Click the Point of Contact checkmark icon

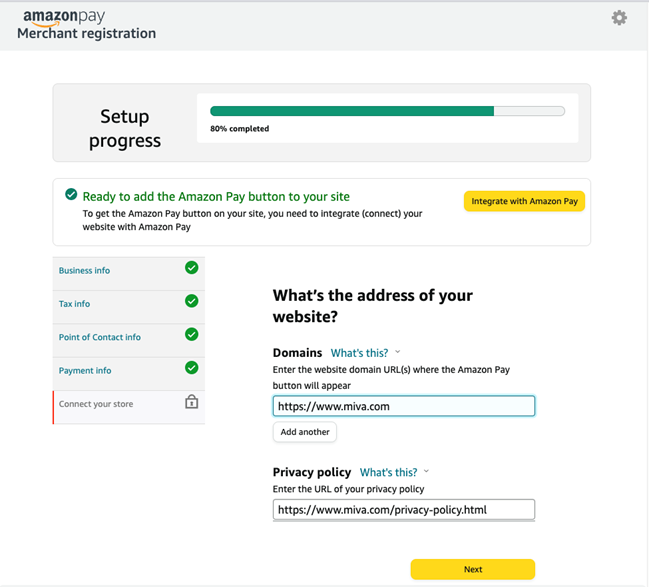[192, 334]
